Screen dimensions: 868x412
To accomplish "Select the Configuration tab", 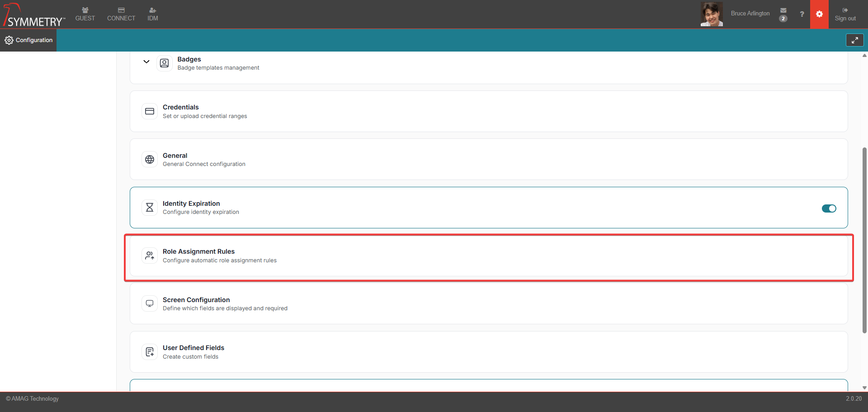I will click(28, 40).
